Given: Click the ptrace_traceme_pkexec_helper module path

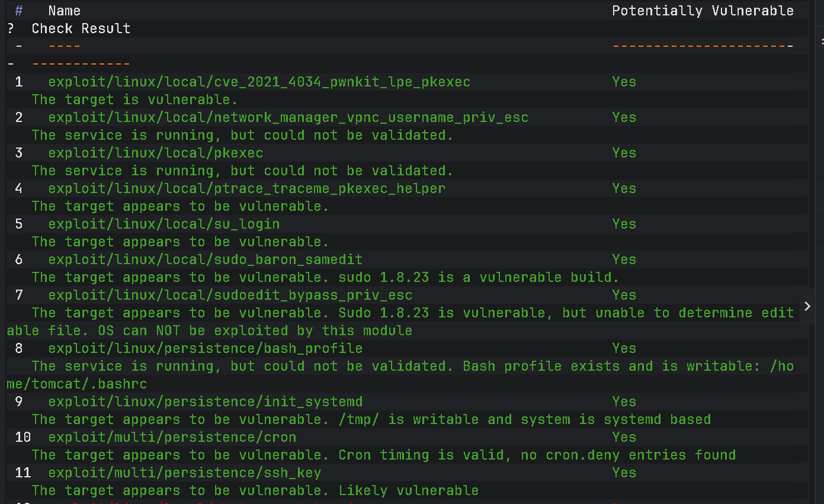Looking at the screenshot, I should (x=247, y=188).
